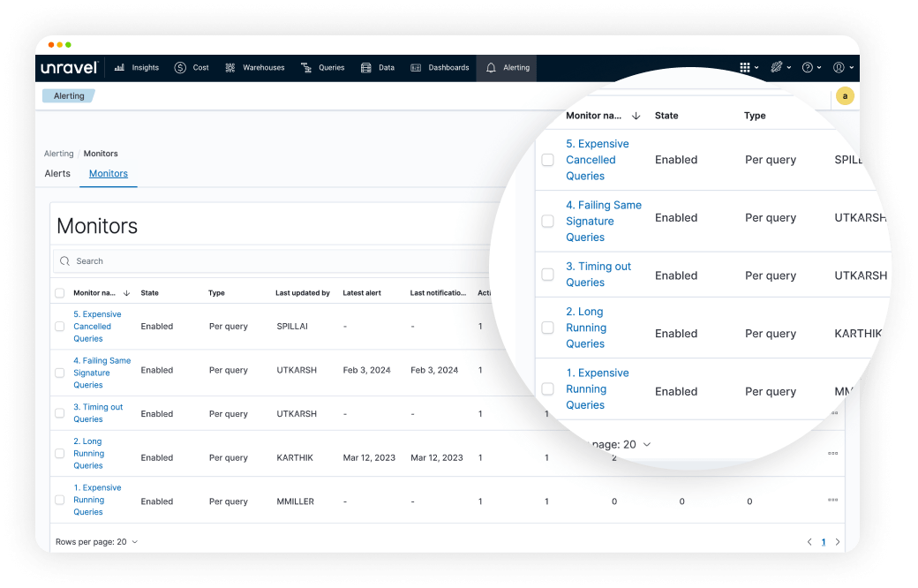Check the Failing Same Signature Queries checkbox

tap(60, 373)
